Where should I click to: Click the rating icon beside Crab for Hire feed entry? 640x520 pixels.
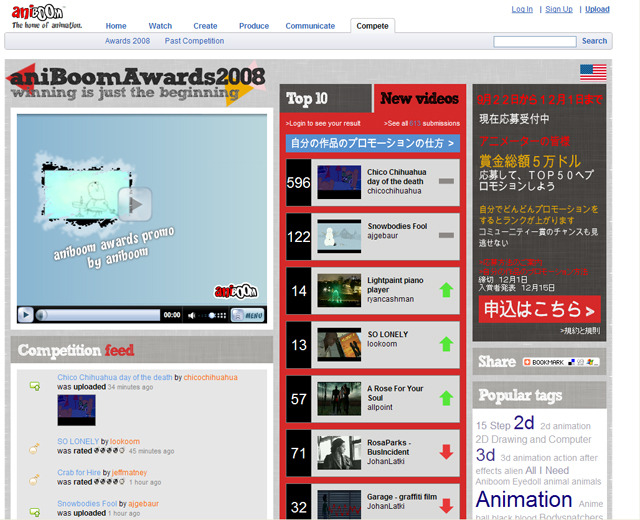[x=34, y=479]
